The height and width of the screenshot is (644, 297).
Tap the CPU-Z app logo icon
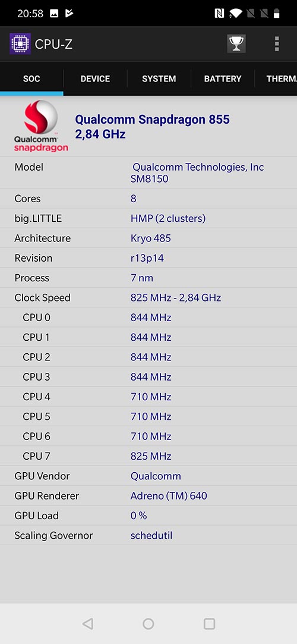click(20, 44)
